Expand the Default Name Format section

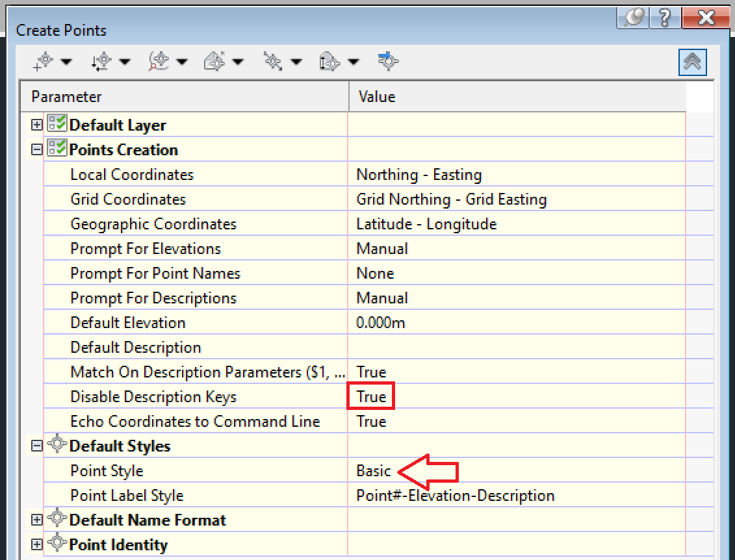pos(37,520)
